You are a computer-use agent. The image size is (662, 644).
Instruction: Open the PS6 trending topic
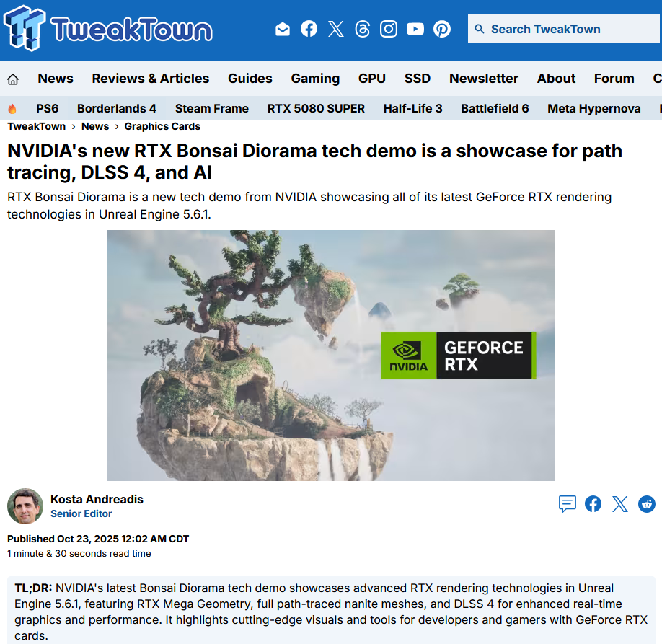pyautogui.click(x=48, y=108)
